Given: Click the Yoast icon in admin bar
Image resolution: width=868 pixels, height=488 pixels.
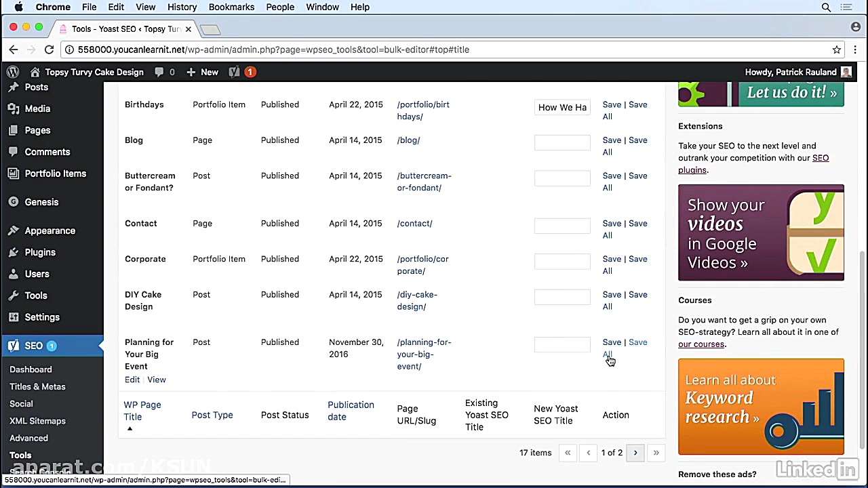Looking at the screenshot, I should (x=234, y=72).
